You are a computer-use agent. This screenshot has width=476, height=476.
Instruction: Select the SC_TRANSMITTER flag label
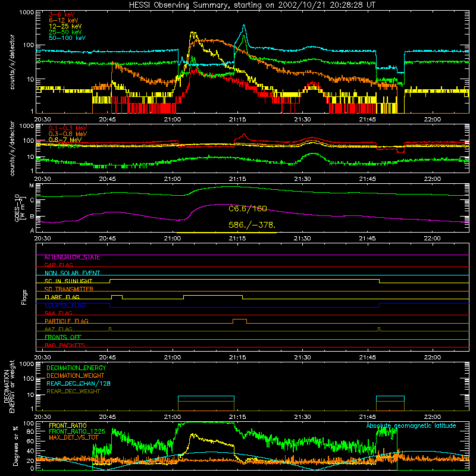coord(69,289)
